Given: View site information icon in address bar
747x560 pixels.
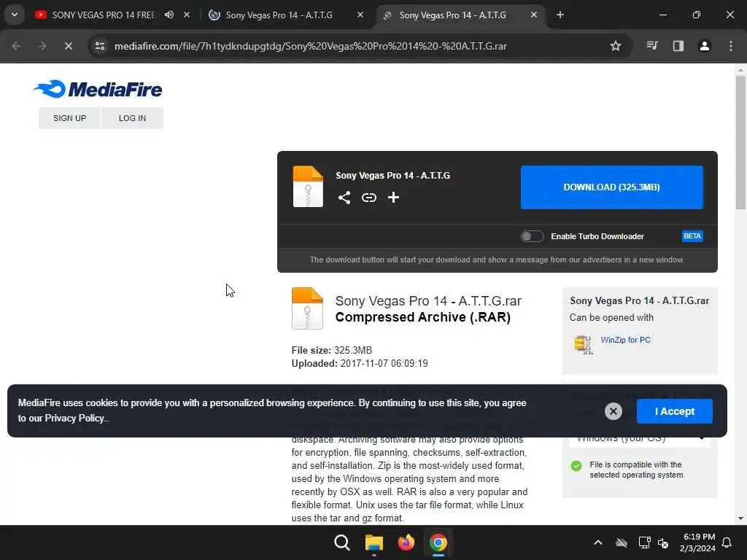Looking at the screenshot, I should click(x=100, y=46).
